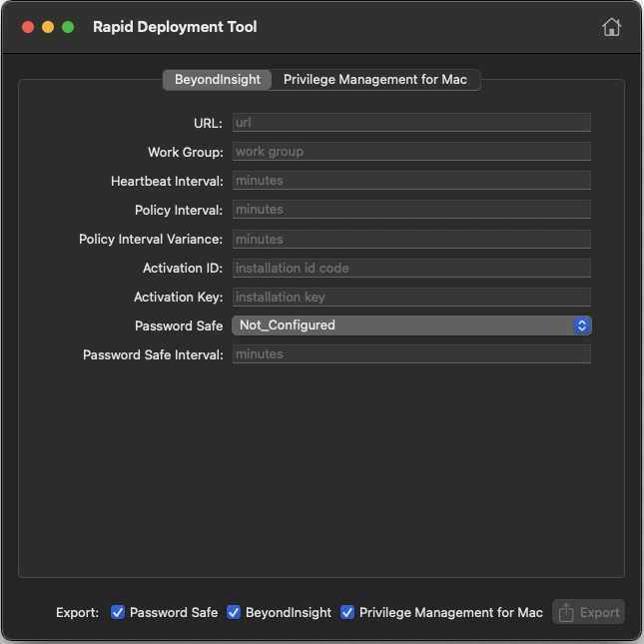This screenshot has height=644, width=644.
Task: Open the Privilege Management for Mac tab
Action: [375, 79]
